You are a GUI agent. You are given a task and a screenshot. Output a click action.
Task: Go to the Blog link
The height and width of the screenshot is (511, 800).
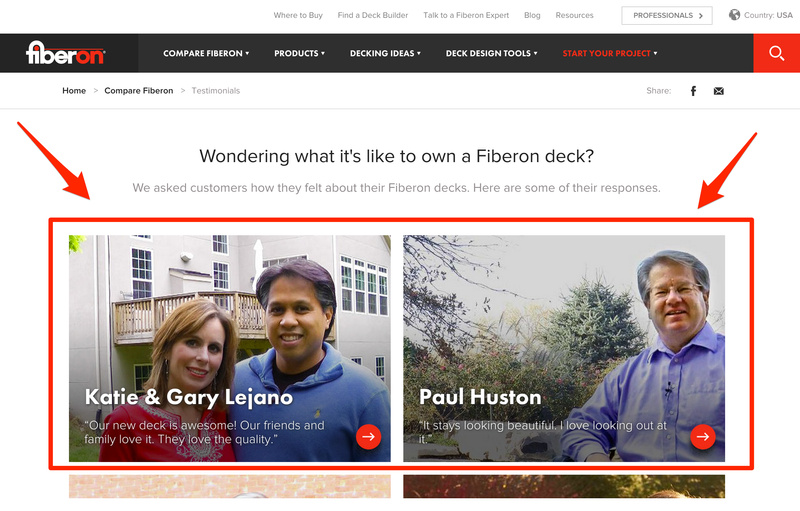pyautogui.click(x=532, y=15)
